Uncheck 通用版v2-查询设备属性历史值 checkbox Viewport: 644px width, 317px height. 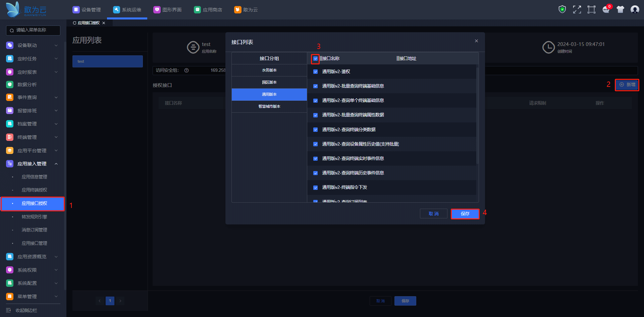point(315,144)
